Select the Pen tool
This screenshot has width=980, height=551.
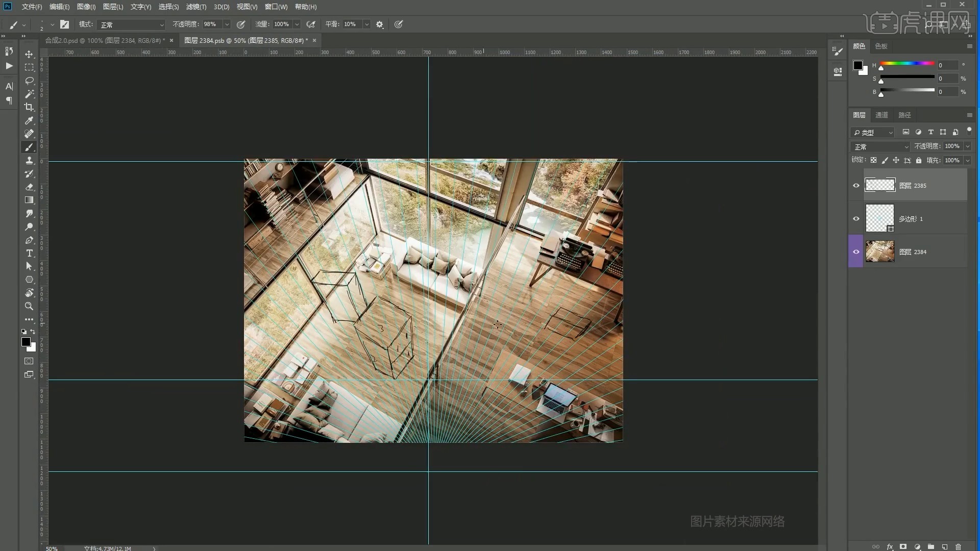(x=29, y=240)
